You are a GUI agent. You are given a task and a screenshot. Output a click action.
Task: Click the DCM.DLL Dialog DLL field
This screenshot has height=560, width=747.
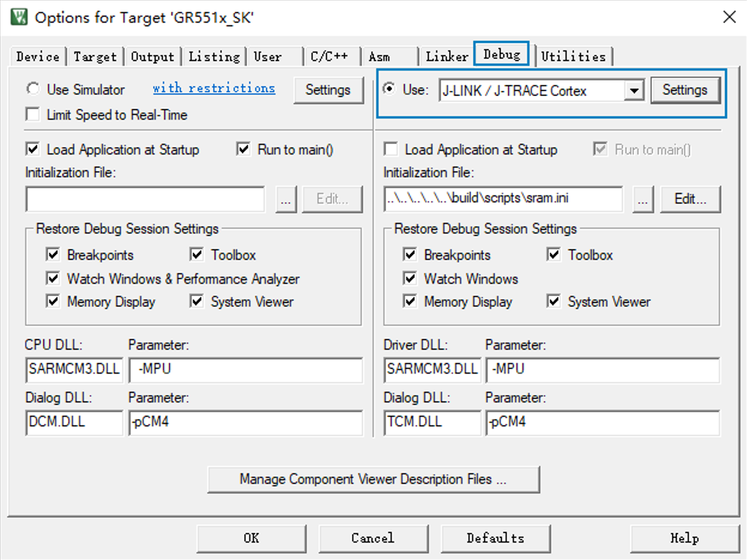tap(74, 423)
